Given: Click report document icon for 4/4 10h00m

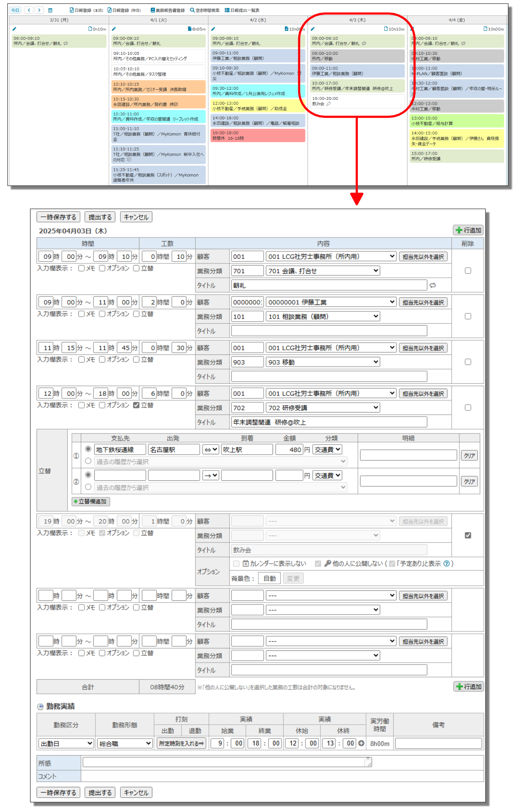Looking at the screenshot, I should pos(485,29).
